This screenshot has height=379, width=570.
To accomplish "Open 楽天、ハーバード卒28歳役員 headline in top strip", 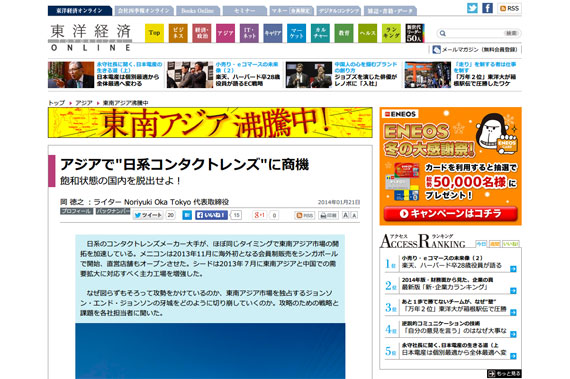I will [248, 80].
